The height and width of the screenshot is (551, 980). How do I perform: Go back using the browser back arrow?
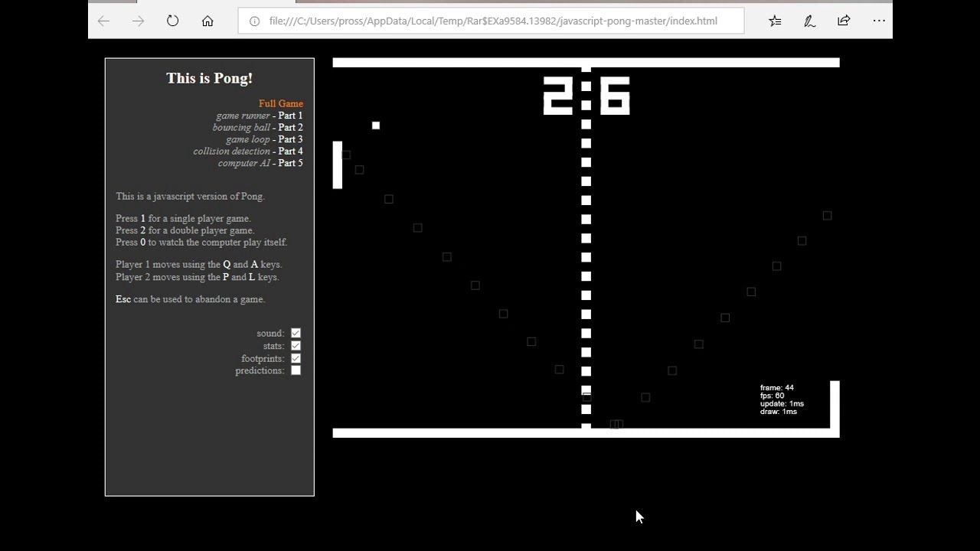tap(103, 21)
